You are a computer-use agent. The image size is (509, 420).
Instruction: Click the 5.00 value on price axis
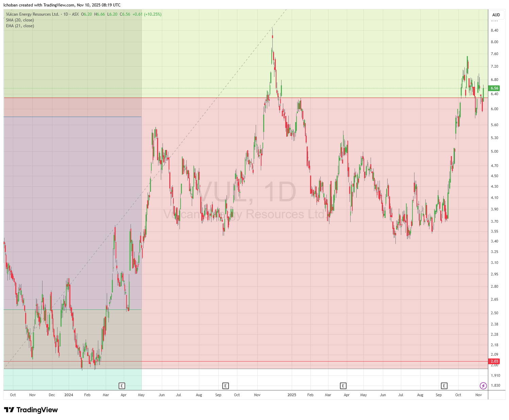(494, 151)
